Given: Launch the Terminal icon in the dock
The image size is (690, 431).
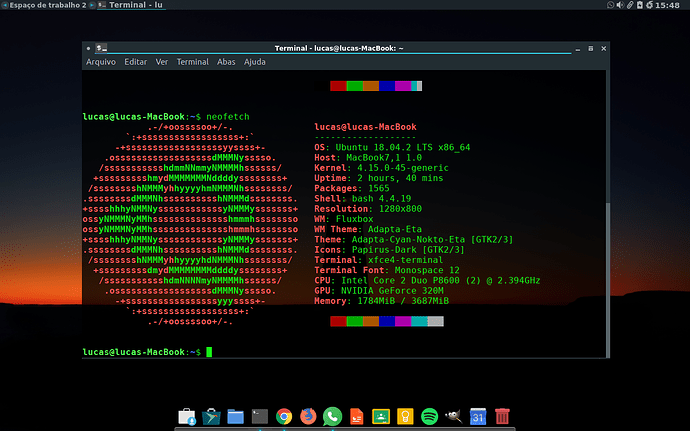Looking at the screenshot, I should pyautogui.click(x=260, y=416).
